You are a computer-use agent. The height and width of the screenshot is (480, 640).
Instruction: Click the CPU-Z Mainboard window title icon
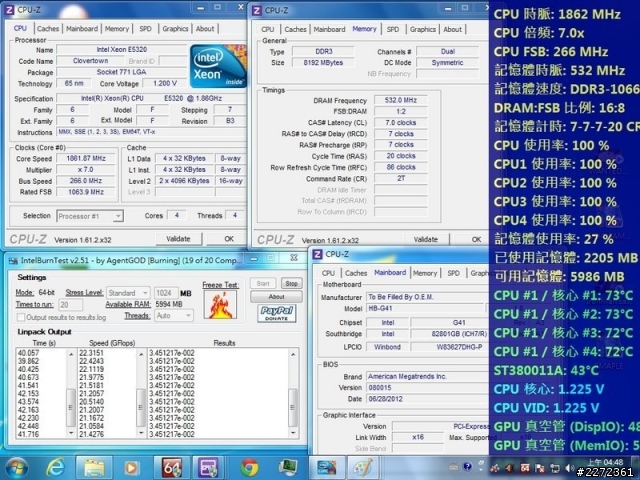(x=318, y=255)
